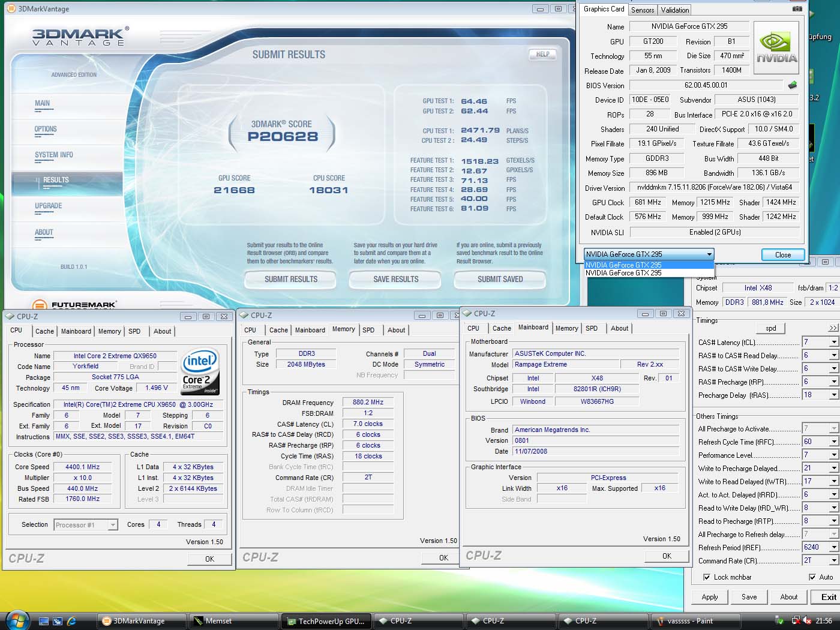Switch to the Sensors tab in GPU-Z
The width and height of the screenshot is (840, 630).
pyautogui.click(x=643, y=10)
